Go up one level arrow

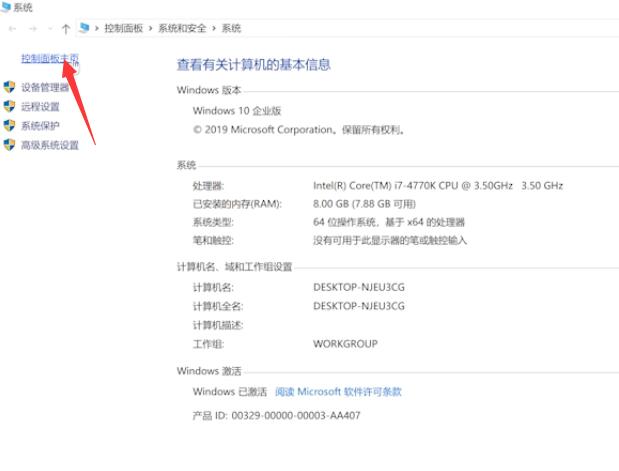[x=66, y=28]
